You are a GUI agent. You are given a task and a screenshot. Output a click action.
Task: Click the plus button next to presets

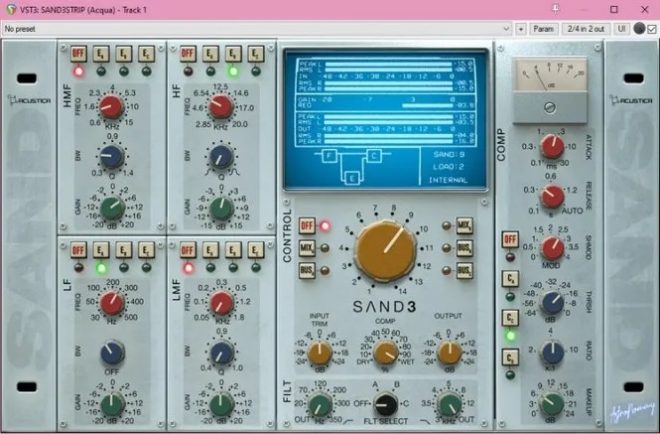521,29
